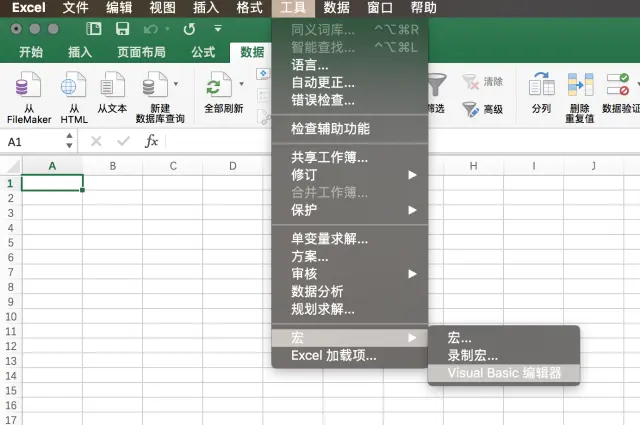Viewport: 640px width, 425px height.
Task: Click the redo arrow icon
Action: [189, 29]
